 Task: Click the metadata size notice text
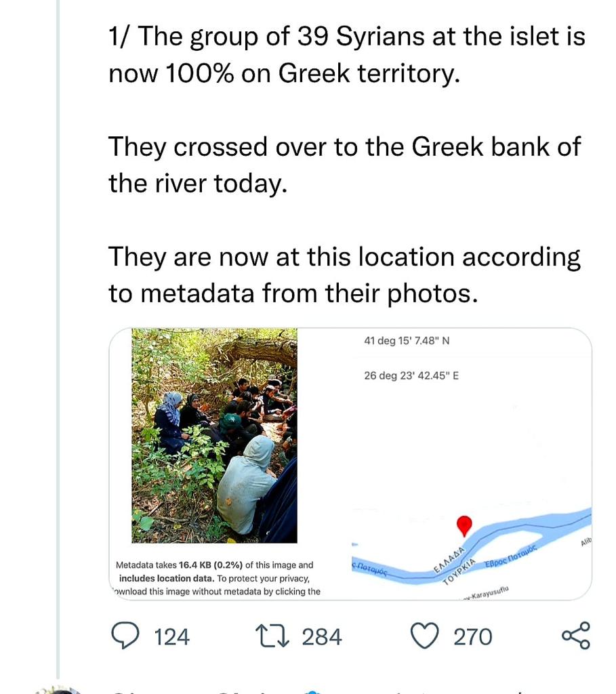pos(215,578)
